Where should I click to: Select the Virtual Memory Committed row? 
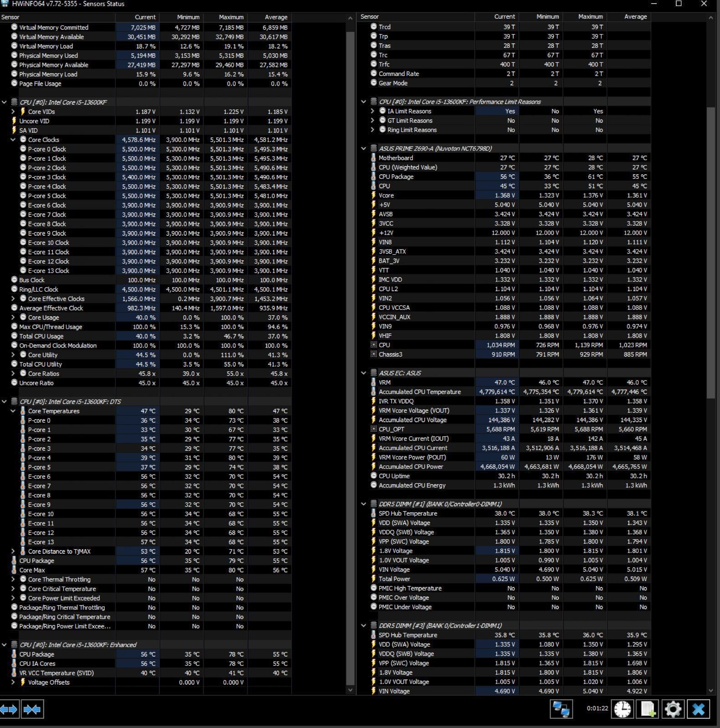146,27
